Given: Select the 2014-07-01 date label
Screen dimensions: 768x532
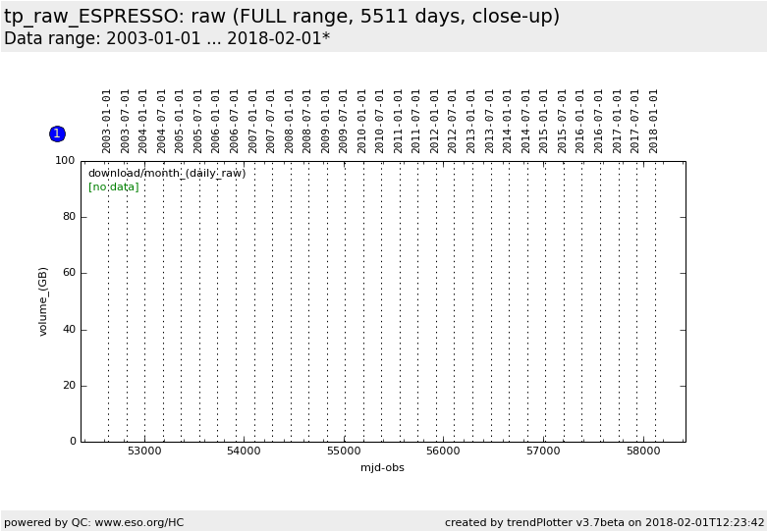Looking at the screenshot, I should (526, 121).
